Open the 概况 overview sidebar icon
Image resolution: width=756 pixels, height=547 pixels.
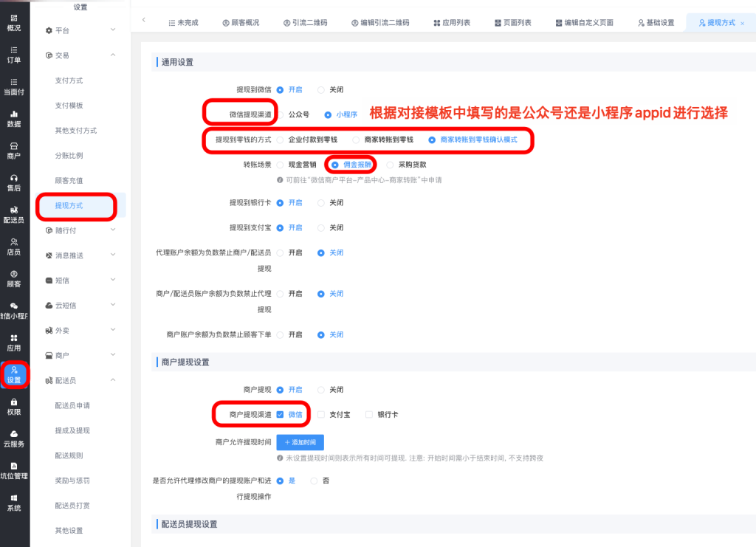pos(14,22)
